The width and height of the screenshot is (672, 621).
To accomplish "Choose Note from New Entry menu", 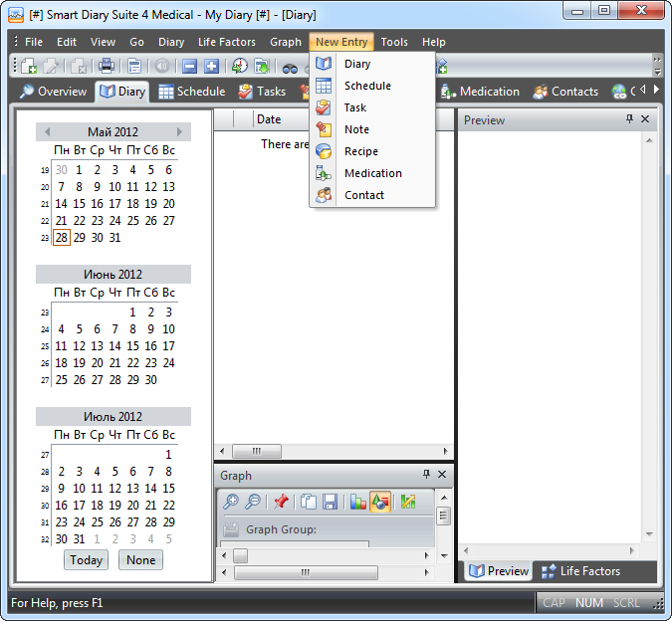I will (372, 129).
